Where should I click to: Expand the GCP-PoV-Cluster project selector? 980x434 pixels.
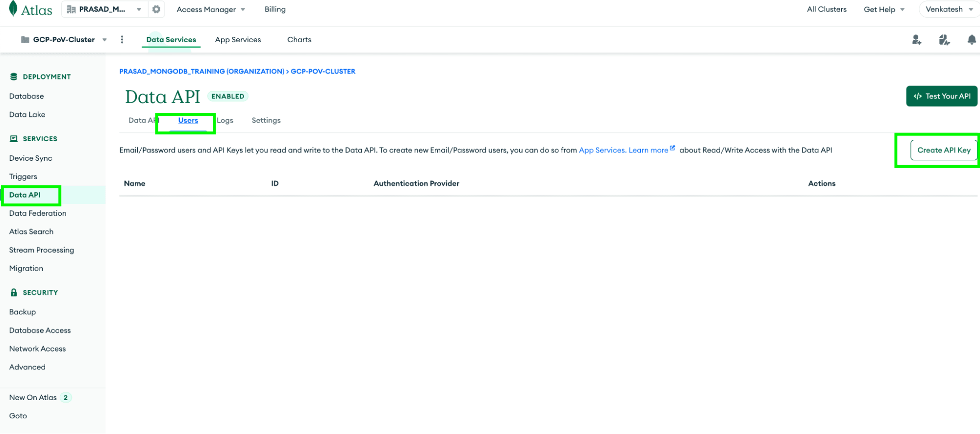[104, 40]
